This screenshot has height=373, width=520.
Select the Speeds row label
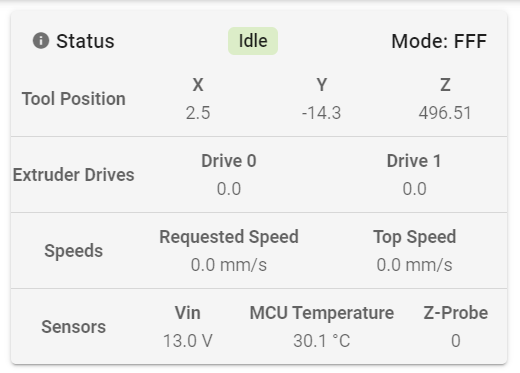(x=74, y=251)
